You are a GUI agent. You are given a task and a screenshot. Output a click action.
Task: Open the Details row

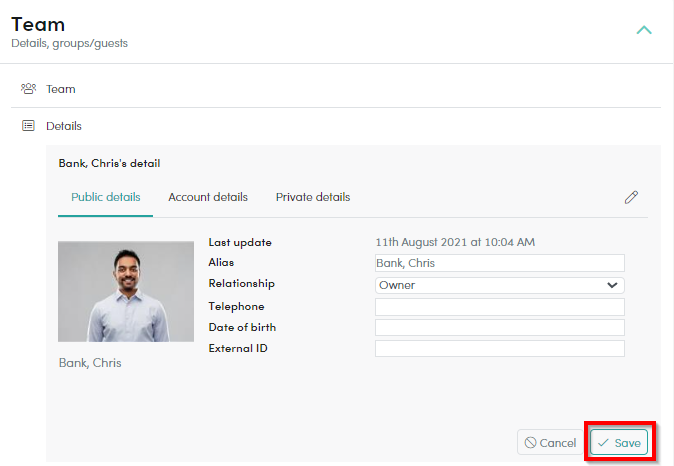coord(336,126)
